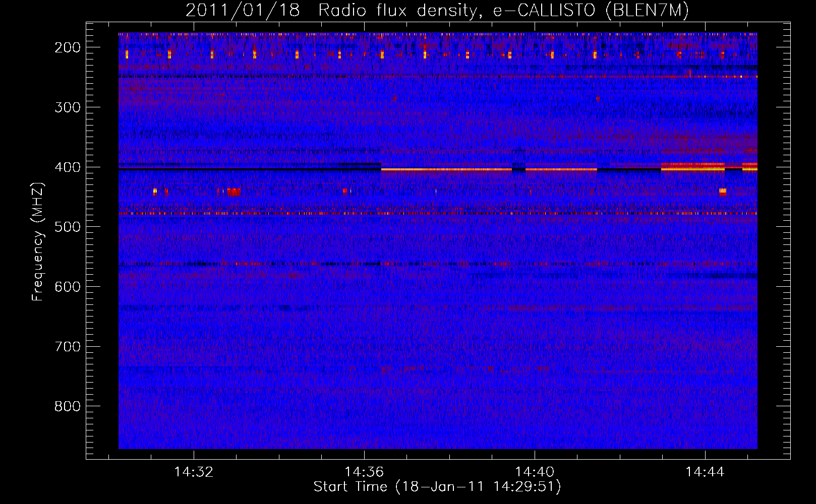Click the 800 frequency tick label
Screen dimensions: 816x504
[67, 406]
